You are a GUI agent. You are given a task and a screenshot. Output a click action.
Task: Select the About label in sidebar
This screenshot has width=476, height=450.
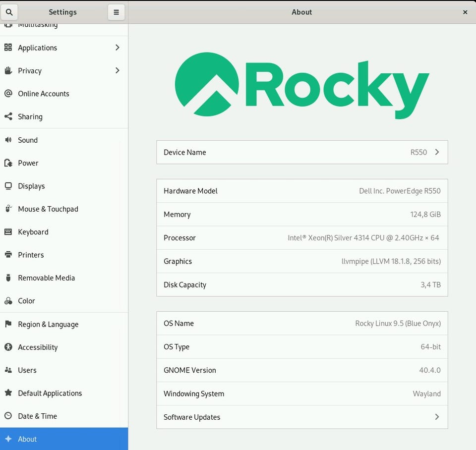27,439
